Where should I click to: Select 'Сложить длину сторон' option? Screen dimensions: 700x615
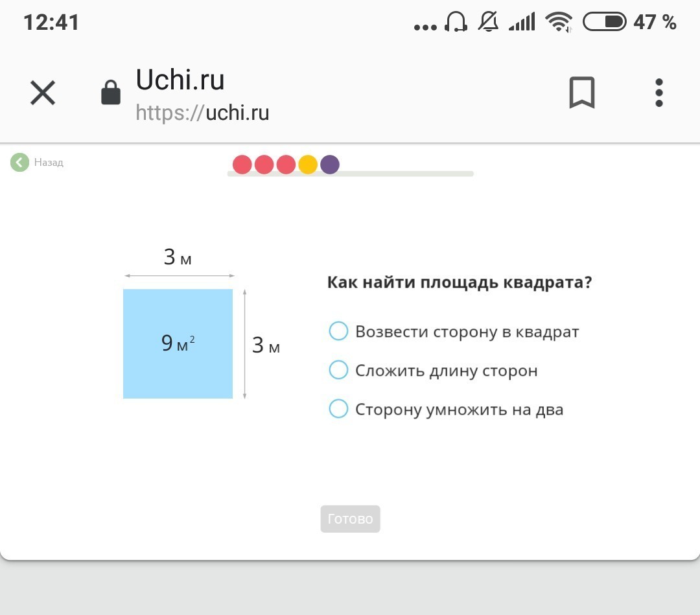[433, 371]
